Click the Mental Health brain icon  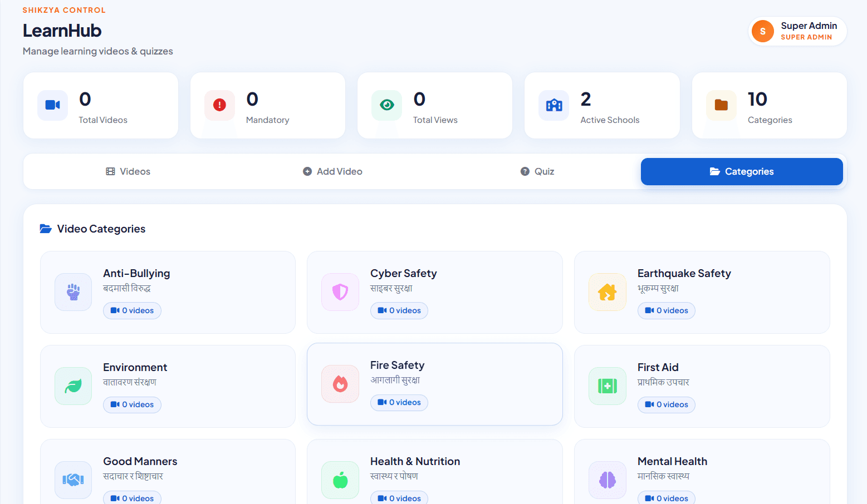(608, 480)
